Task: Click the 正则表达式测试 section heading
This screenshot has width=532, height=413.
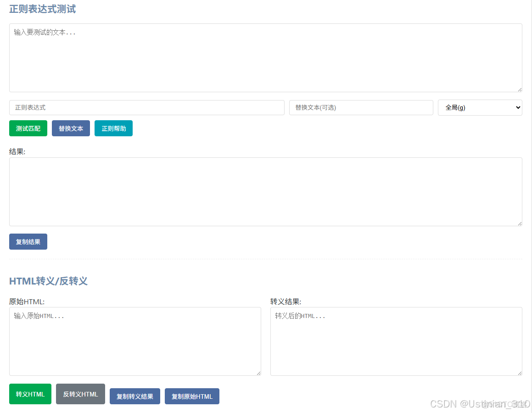Action: tap(42, 9)
